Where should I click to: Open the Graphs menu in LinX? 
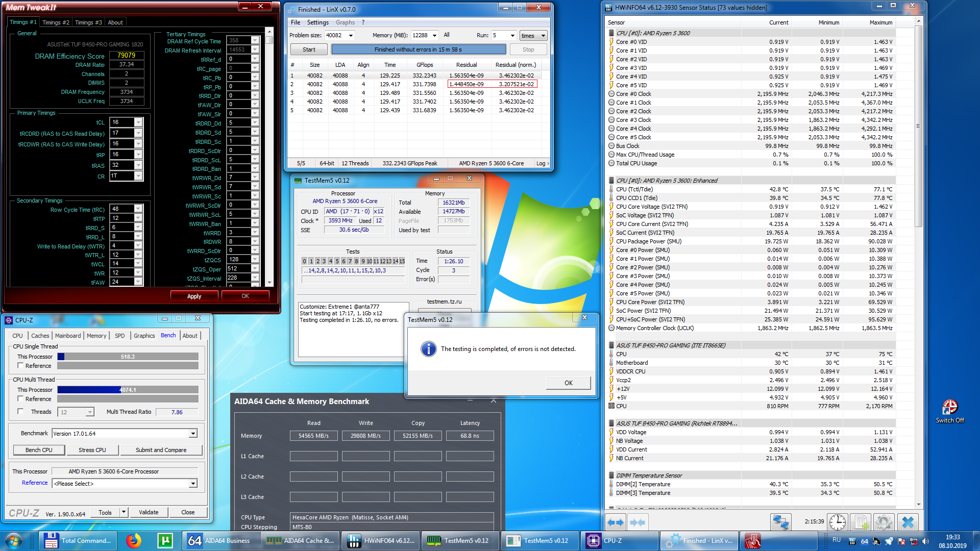345,22
